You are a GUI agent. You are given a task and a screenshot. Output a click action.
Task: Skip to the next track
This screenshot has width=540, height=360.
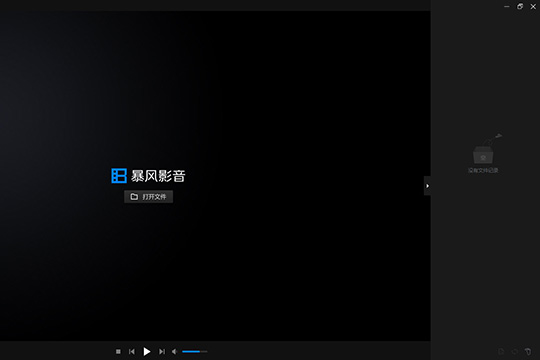tap(162, 351)
